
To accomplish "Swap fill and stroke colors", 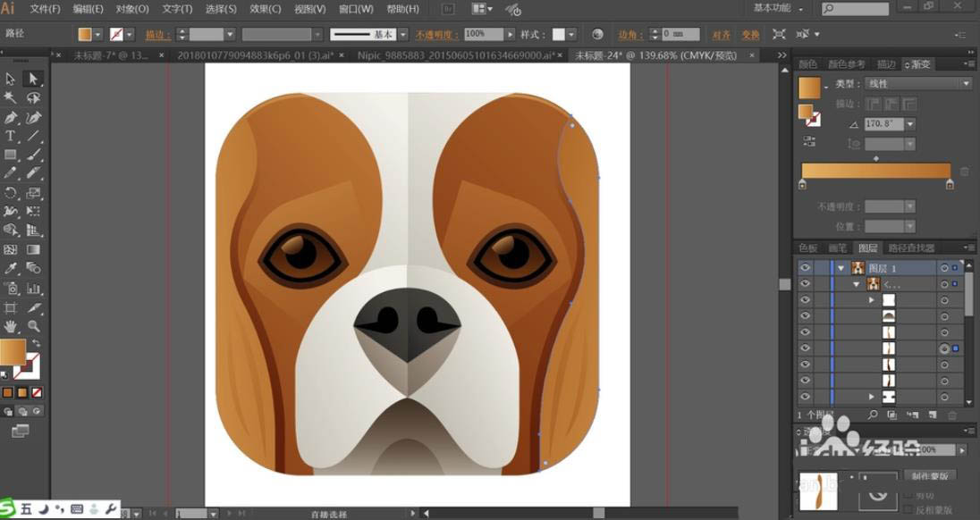I will (37, 343).
